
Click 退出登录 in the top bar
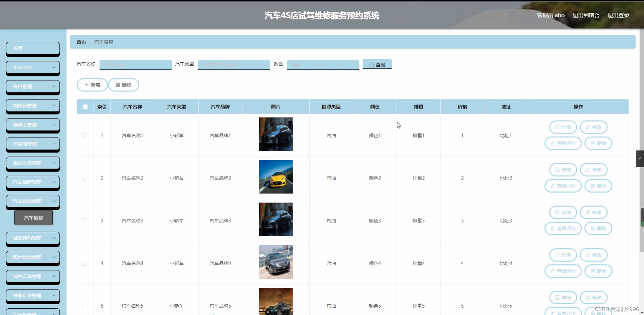click(x=619, y=15)
